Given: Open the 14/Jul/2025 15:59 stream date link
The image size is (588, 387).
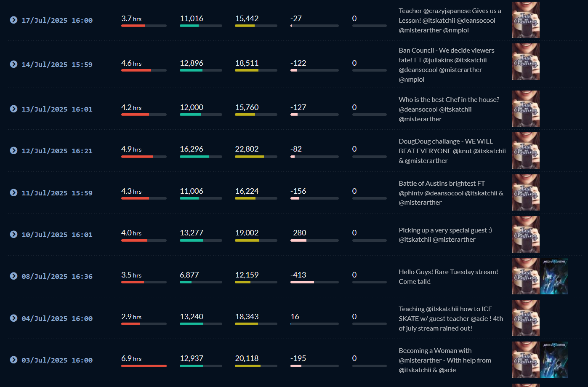Looking at the screenshot, I should (x=57, y=64).
